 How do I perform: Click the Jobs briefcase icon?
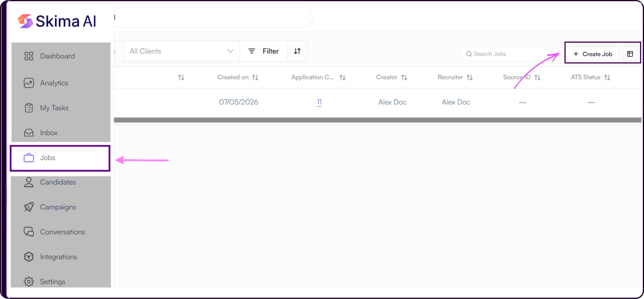29,158
